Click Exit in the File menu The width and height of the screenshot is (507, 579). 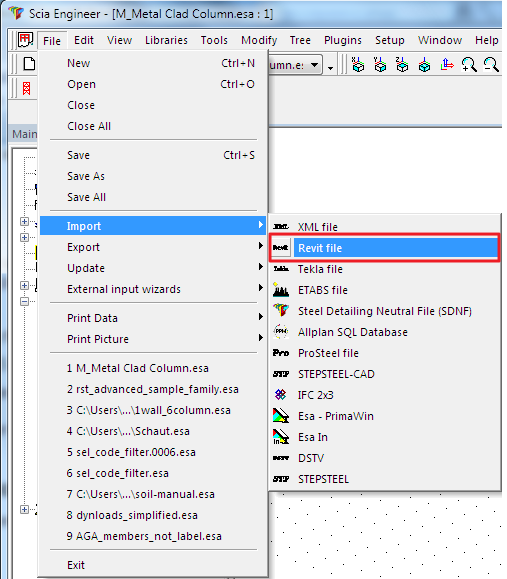pos(76,565)
